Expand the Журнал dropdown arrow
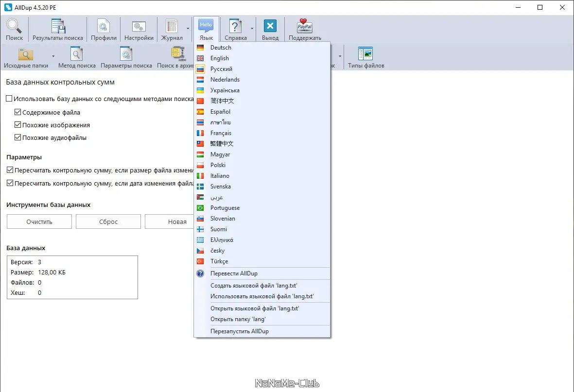 (x=188, y=29)
